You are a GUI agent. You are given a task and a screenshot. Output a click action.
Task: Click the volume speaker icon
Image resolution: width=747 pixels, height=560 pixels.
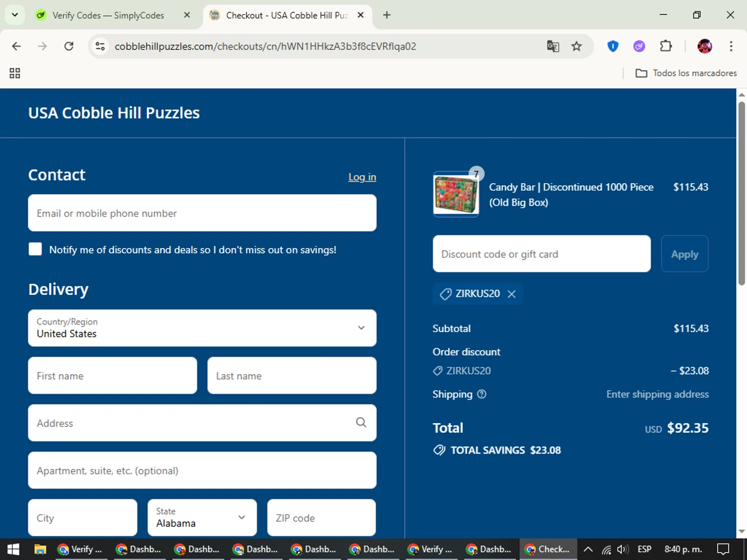pyautogui.click(x=622, y=549)
